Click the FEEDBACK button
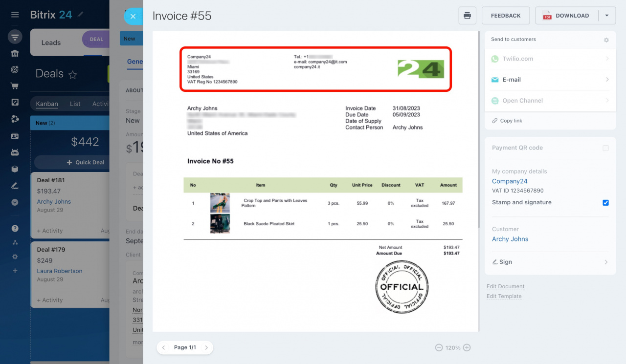 click(506, 16)
